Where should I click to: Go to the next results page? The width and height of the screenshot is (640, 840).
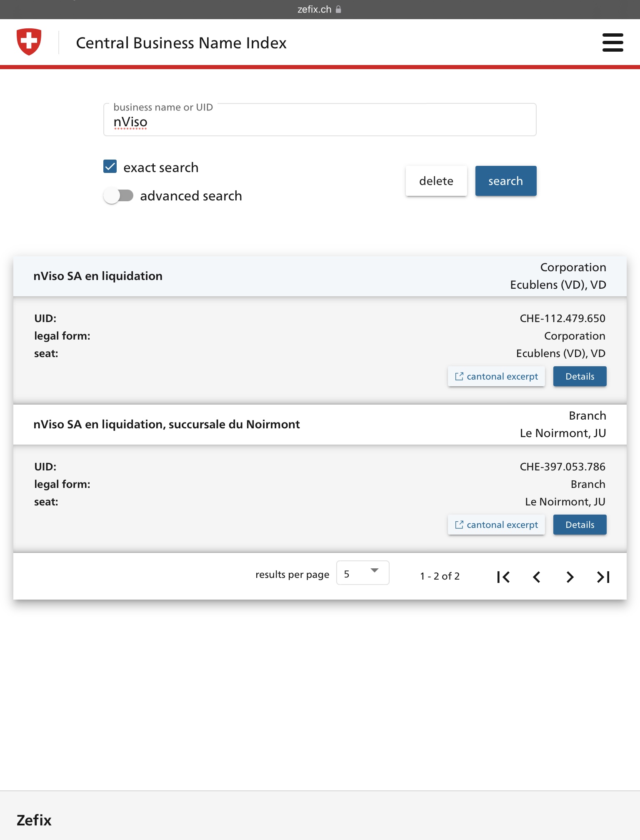(570, 577)
